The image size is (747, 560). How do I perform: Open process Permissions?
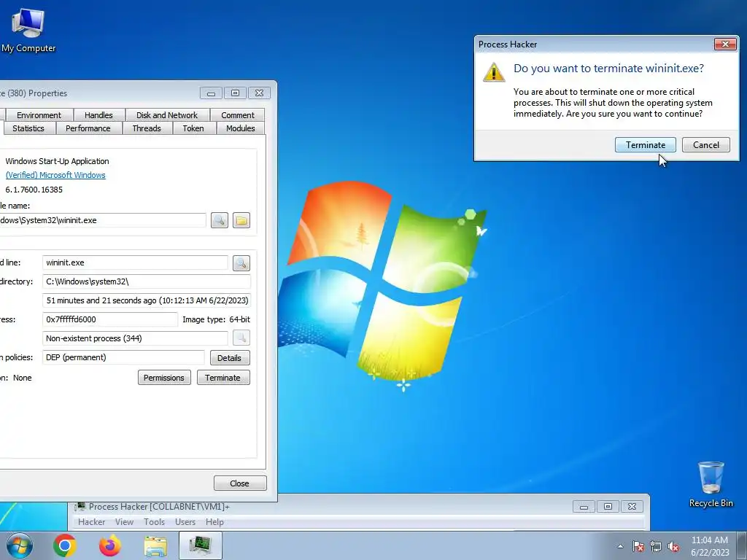pyautogui.click(x=164, y=378)
